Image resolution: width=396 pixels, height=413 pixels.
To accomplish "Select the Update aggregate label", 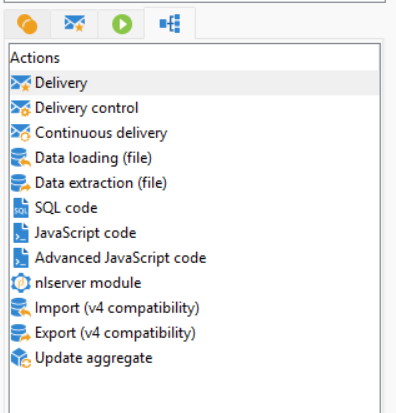I will point(94,358).
